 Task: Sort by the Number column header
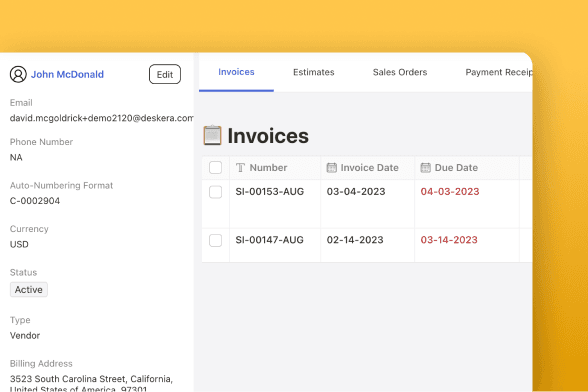coord(268,168)
